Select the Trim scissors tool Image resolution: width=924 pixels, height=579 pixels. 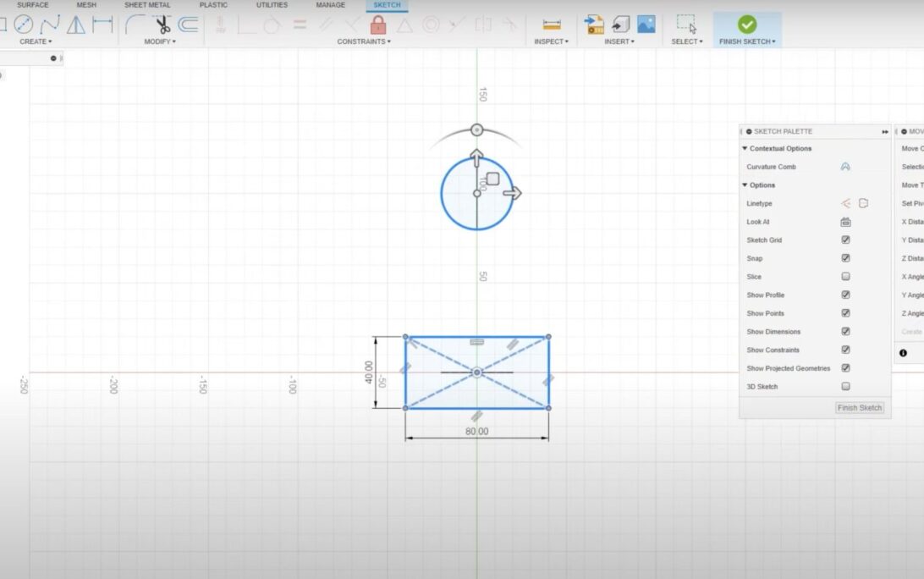point(162,25)
